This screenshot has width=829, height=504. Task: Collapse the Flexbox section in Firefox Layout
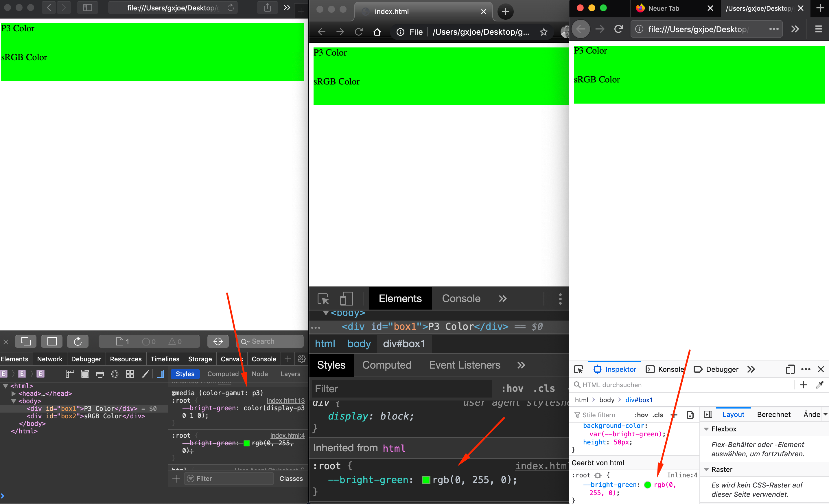click(x=707, y=429)
